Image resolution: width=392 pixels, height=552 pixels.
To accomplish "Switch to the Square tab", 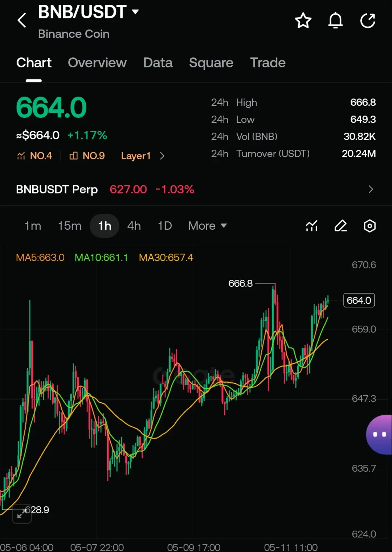I will point(211,63).
